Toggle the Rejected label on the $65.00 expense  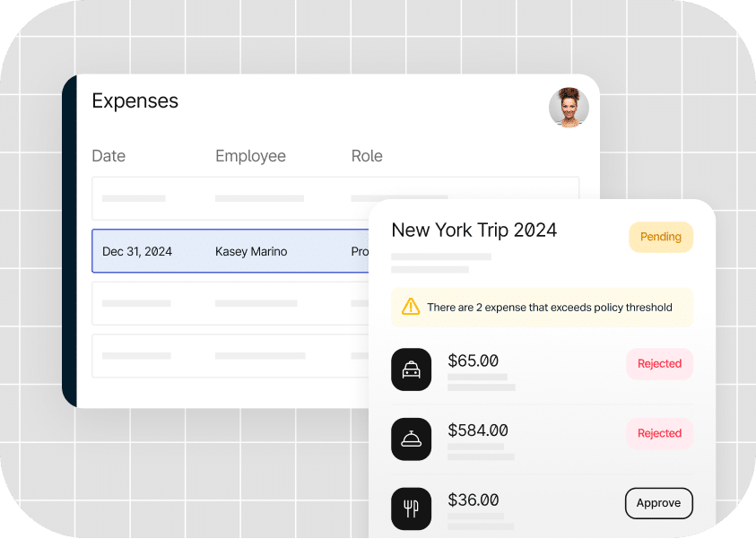tap(659, 363)
